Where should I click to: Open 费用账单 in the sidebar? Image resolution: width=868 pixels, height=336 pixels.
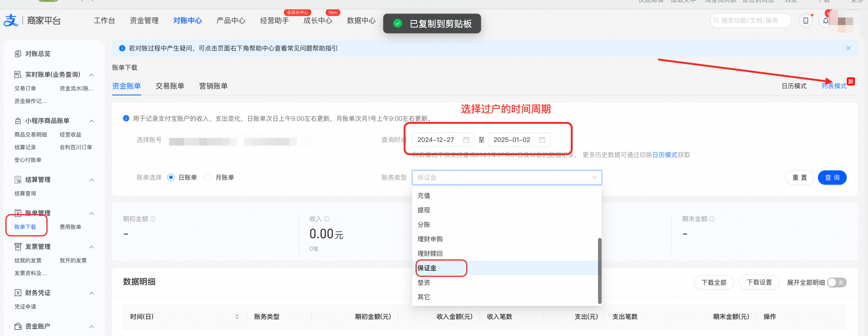click(70, 227)
